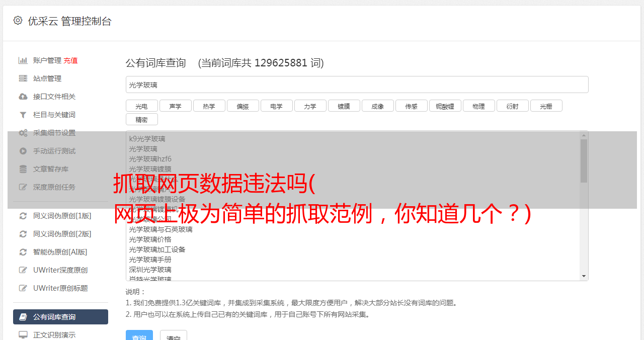
Task: Click the blue 查询 button
Action: (139, 335)
